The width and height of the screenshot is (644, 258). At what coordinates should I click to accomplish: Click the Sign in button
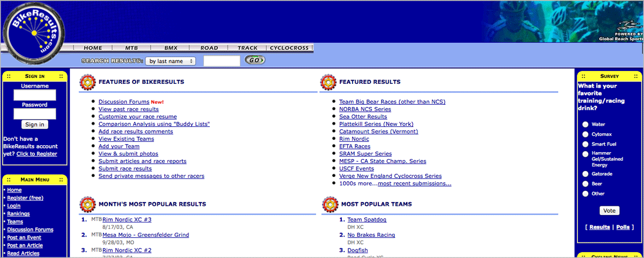(35, 125)
